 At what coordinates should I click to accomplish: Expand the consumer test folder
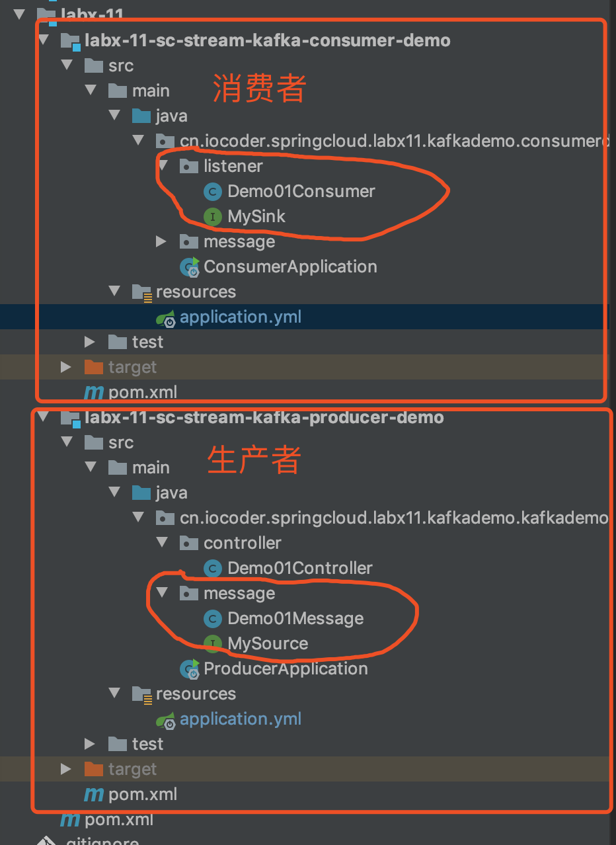click(90, 342)
